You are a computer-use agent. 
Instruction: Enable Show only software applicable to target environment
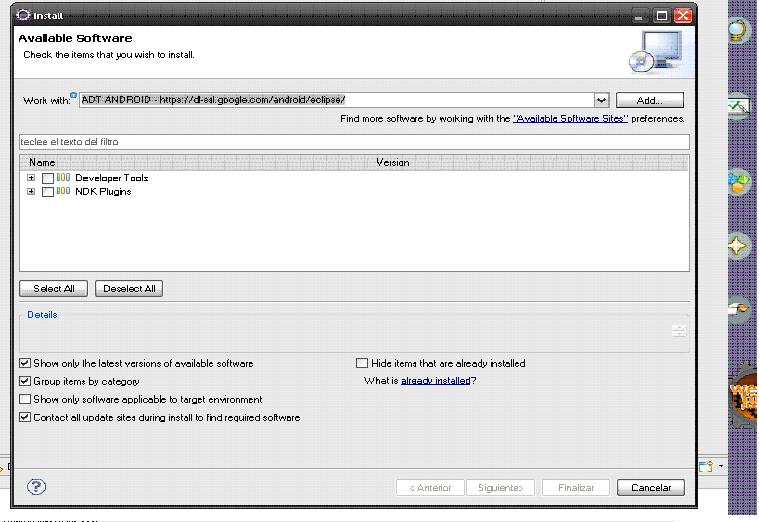25,399
